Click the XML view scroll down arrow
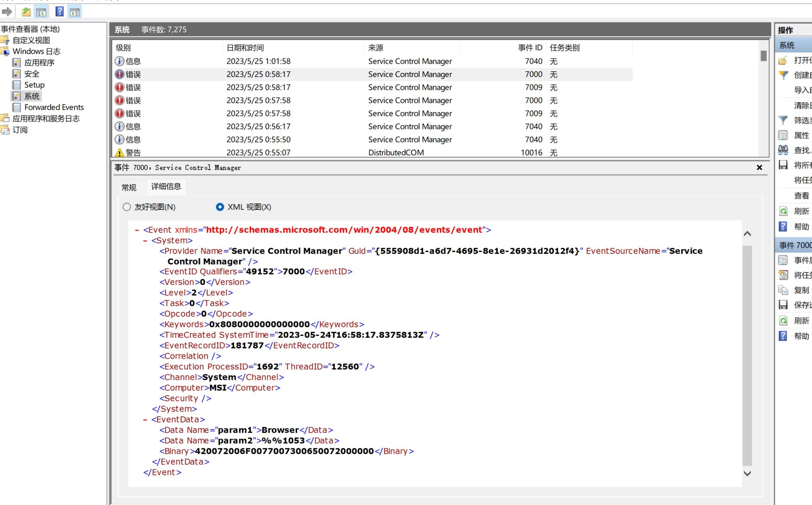812x505 pixels. [747, 474]
